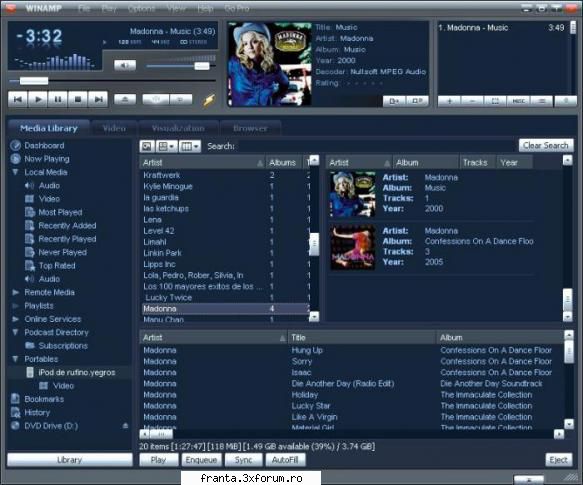Skip to the previous track

(18, 99)
